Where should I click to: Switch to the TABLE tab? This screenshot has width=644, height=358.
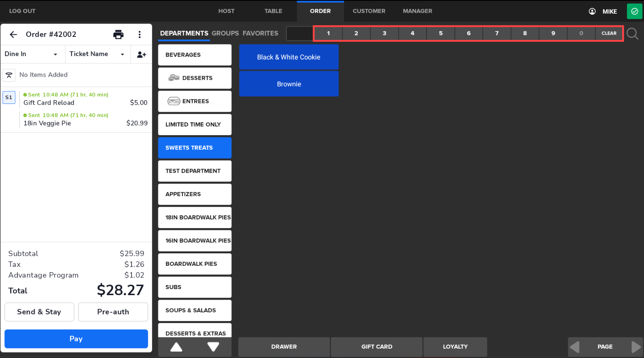click(x=273, y=11)
